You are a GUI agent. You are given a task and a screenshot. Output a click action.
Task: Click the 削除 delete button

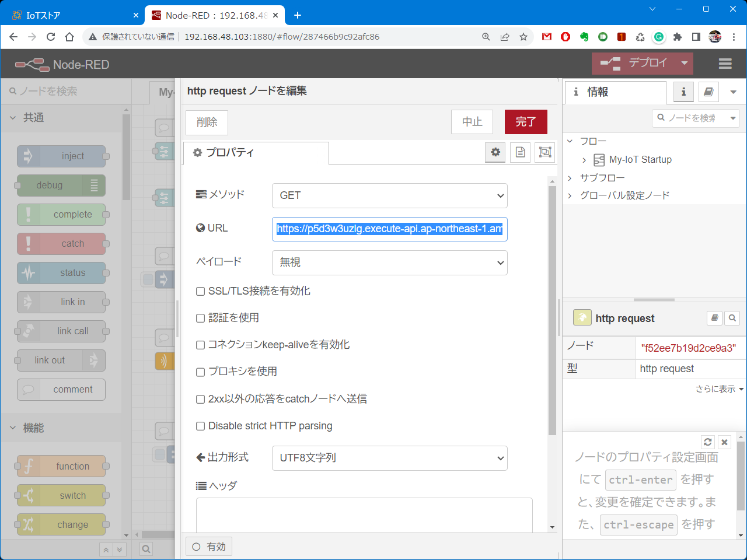coord(207,123)
